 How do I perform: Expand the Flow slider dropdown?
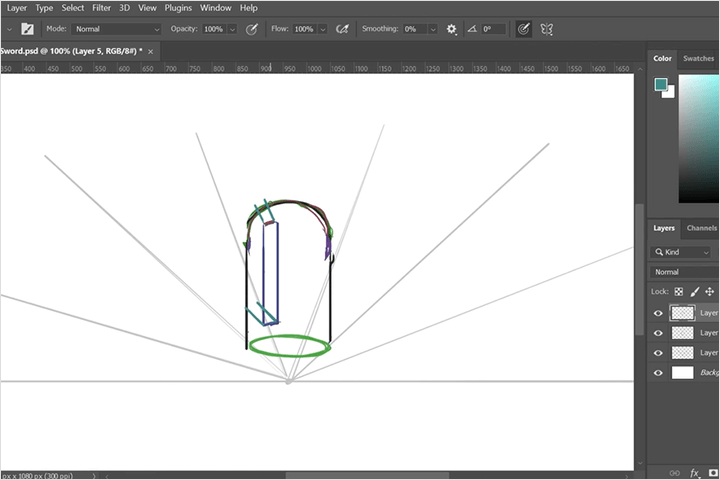coord(323,29)
